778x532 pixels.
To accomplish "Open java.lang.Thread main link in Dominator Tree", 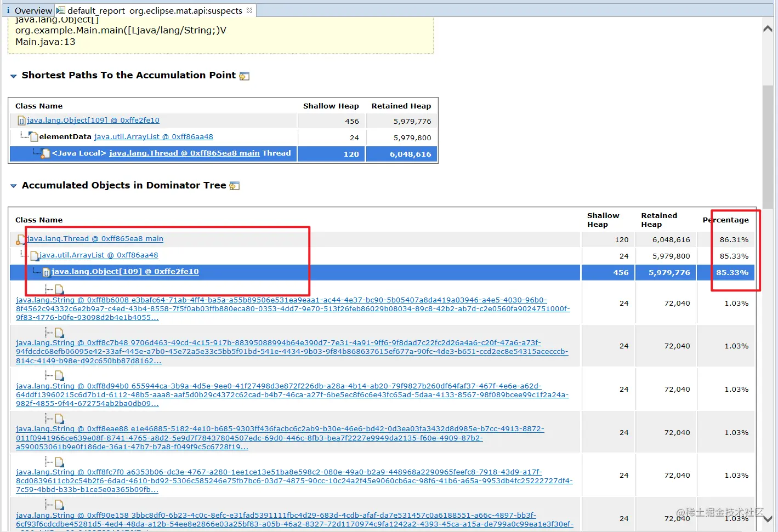I will pos(95,239).
